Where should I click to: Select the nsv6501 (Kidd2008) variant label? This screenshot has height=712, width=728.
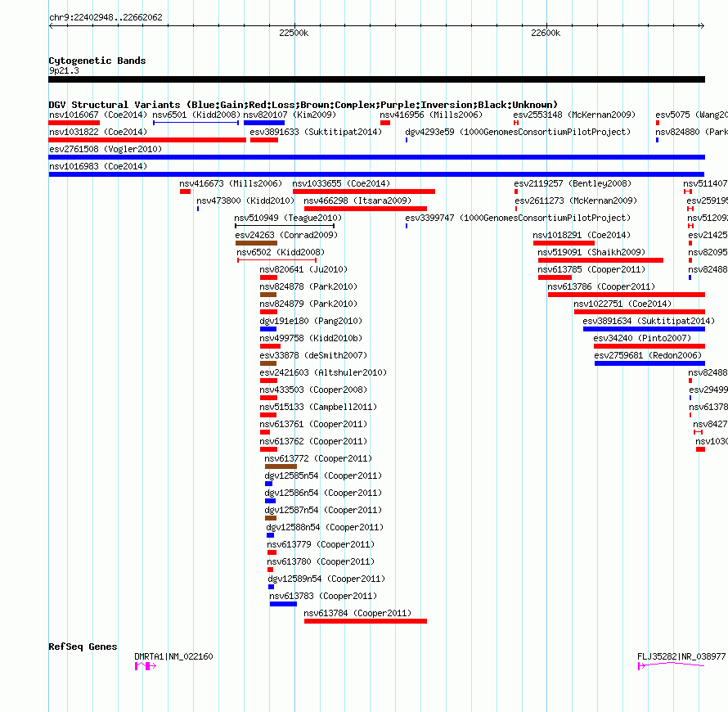(196, 115)
